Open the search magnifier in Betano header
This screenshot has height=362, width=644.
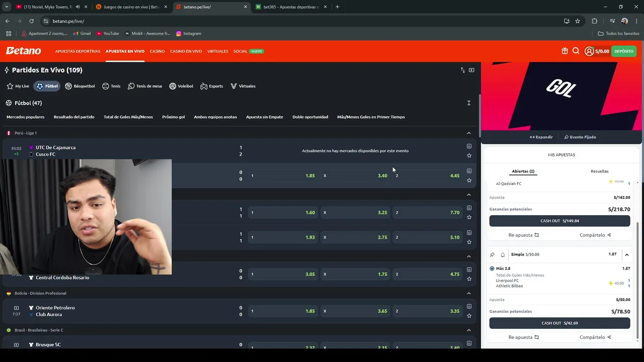pos(576,51)
